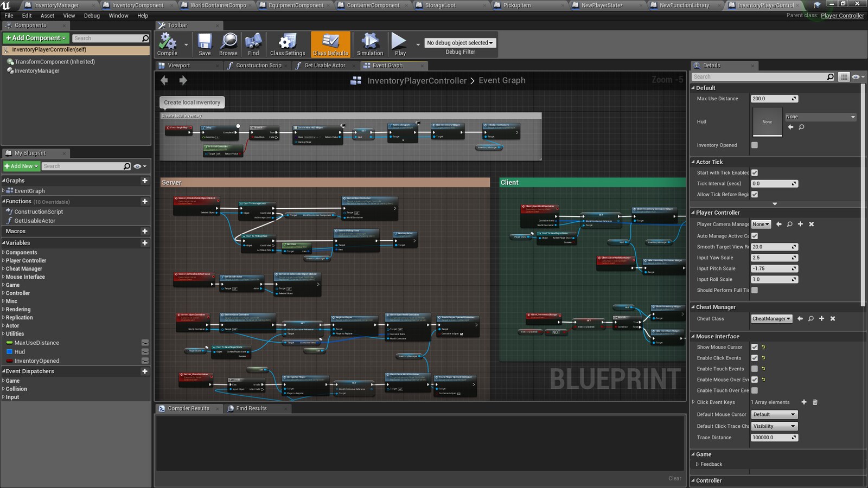Screen dimensions: 868x488
Task: Click the Add Component button
Action: pyautogui.click(x=34, y=38)
